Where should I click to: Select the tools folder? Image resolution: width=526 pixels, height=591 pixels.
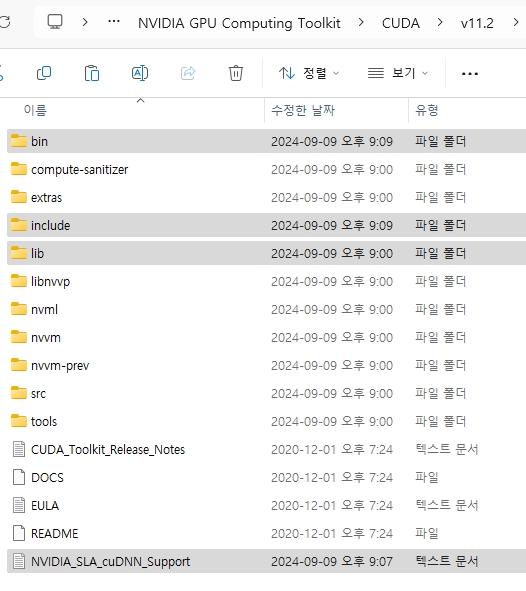click(x=266, y=421)
